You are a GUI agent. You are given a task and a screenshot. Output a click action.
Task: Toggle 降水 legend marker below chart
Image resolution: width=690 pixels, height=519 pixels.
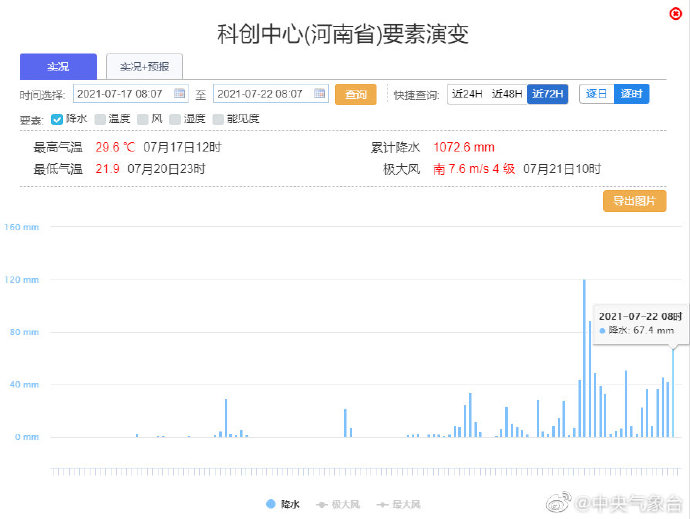pos(271,504)
